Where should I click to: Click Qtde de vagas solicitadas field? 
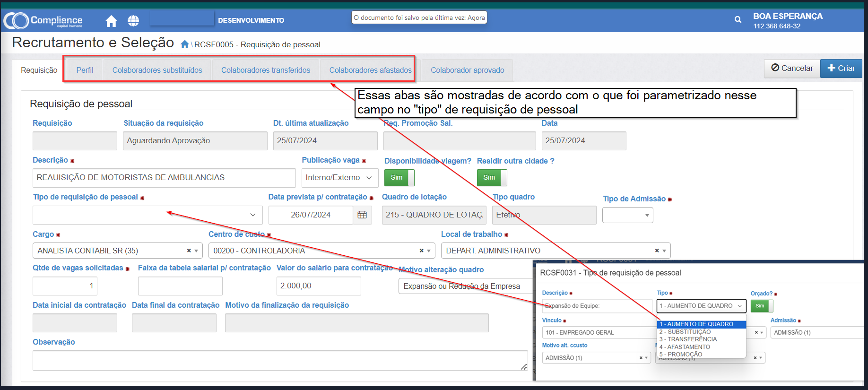(x=65, y=286)
